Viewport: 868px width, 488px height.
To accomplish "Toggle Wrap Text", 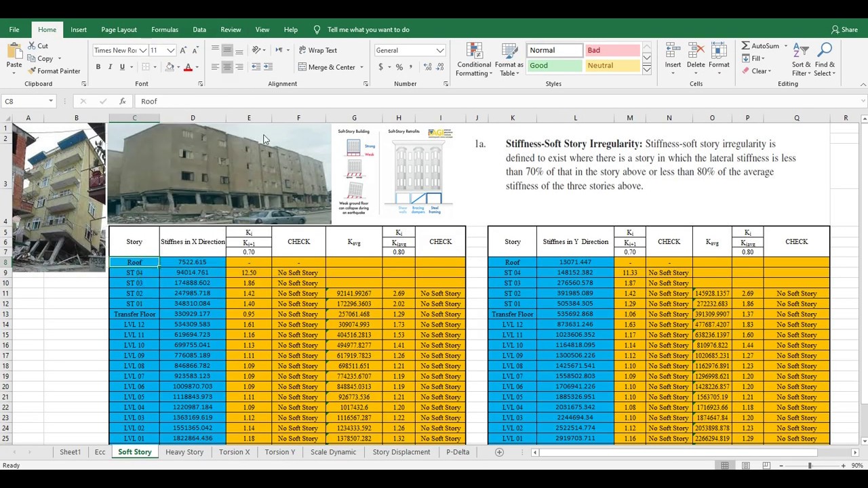I will 317,50.
